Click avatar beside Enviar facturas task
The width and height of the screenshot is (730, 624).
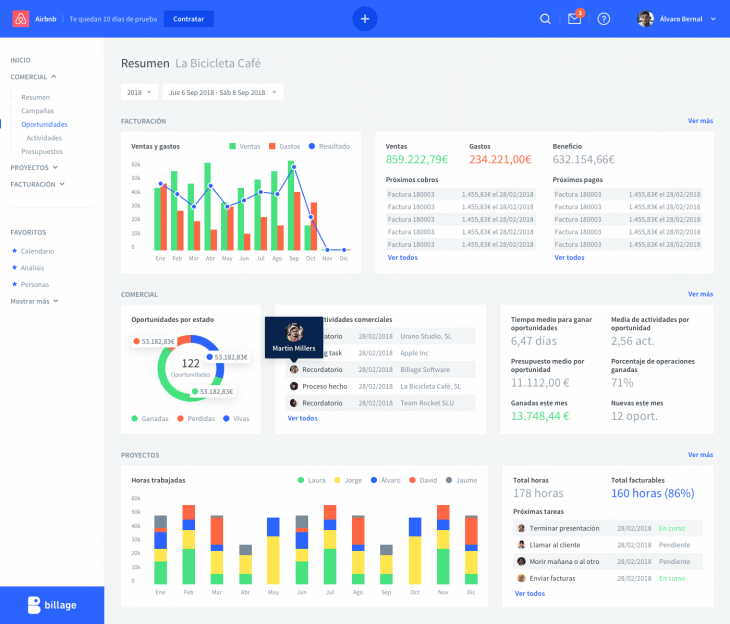point(521,578)
